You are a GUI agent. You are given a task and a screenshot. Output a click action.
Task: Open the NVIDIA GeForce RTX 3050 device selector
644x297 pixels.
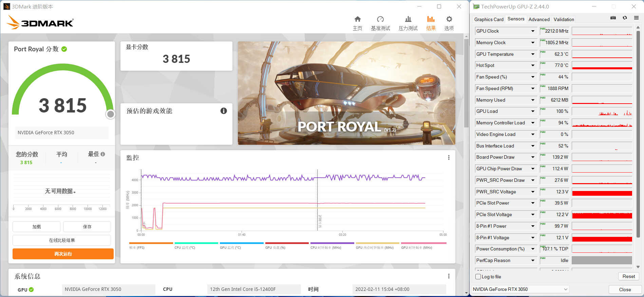click(x=520, y=289)
